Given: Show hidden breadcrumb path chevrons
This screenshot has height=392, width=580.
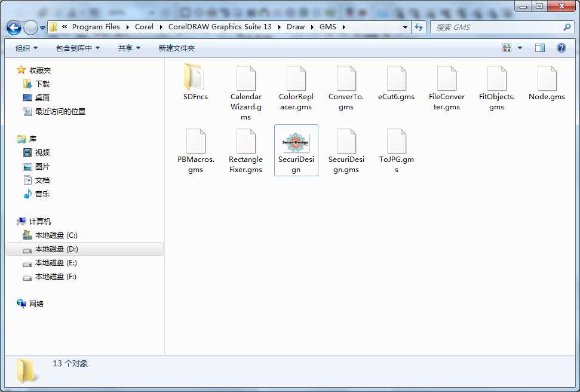Looking at the screenshot, I should point(65,27).
